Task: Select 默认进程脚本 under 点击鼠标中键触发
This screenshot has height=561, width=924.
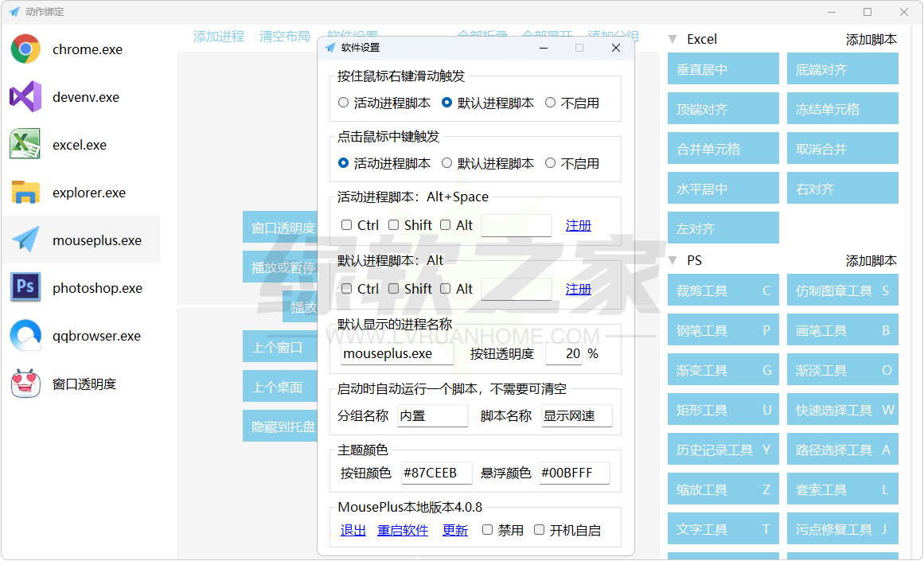Action: click(x=447, y=163)
